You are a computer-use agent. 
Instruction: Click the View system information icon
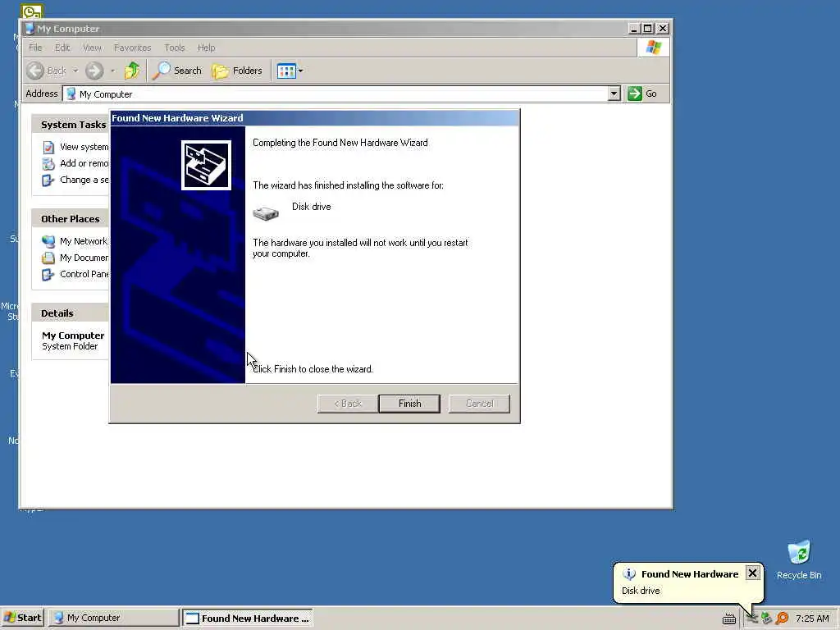[x=48, y=148]
